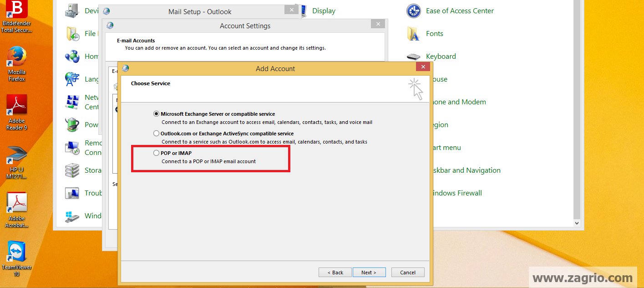Open the Phone and Modem link
The height and width of the screenshot is (288, 644).
click(459, 102)
